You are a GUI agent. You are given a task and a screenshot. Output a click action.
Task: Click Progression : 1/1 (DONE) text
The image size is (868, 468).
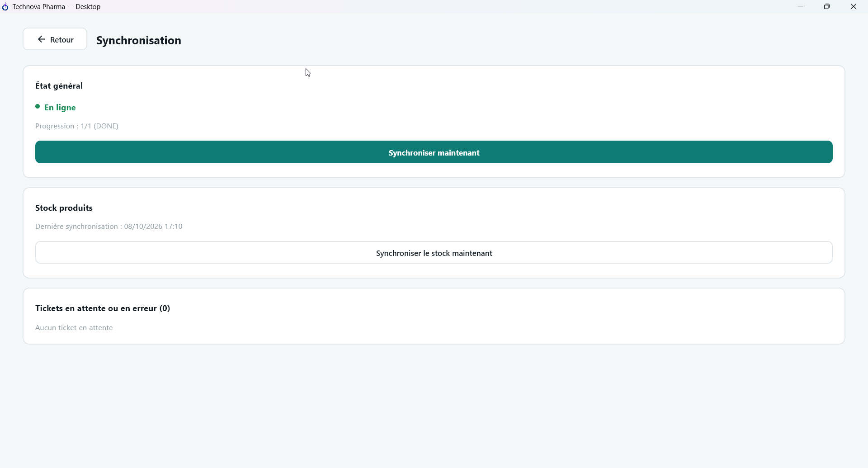(x=77, y=126)
